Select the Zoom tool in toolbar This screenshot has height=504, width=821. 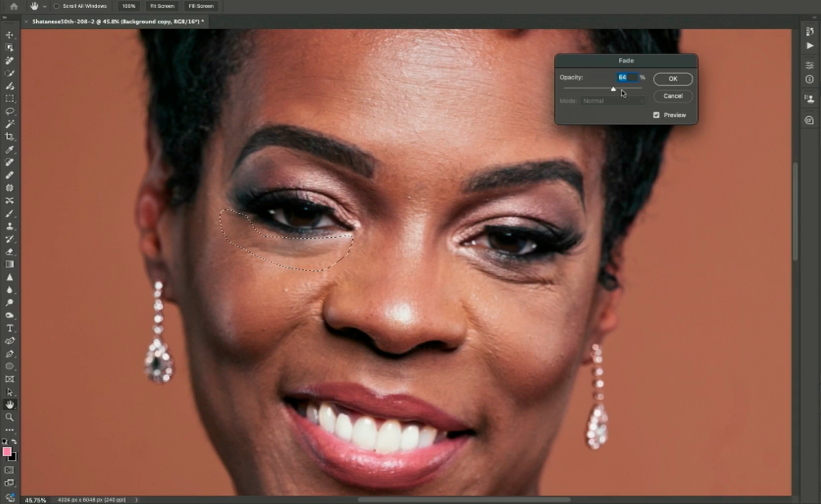click(10, 417)
